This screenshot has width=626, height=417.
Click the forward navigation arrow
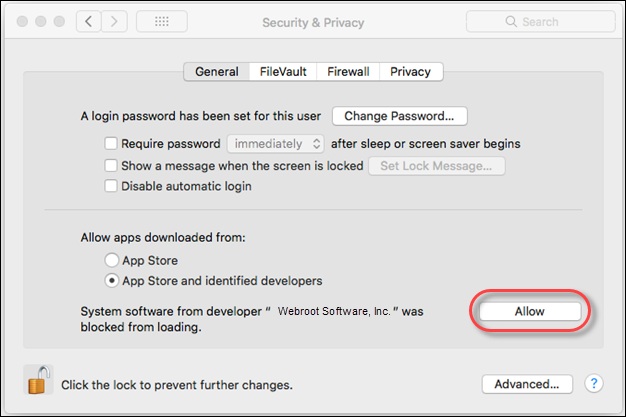click(x=114, y=21)
